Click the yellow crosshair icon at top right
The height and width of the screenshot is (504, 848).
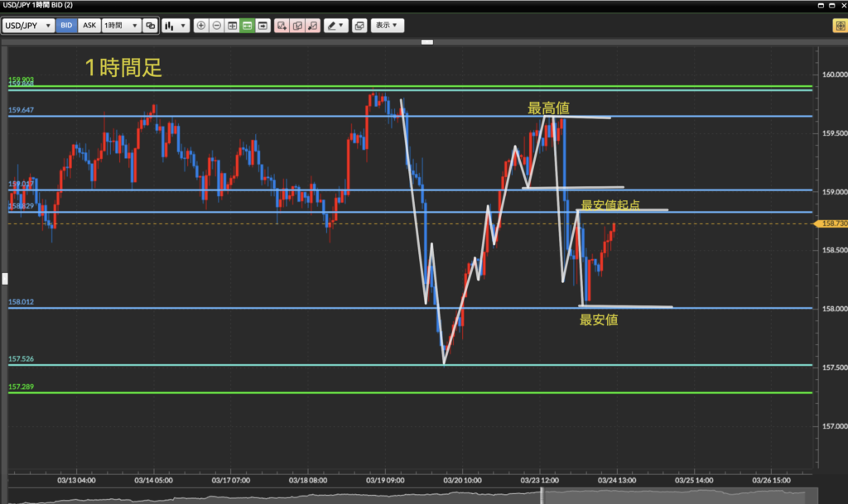click(838, 26)
